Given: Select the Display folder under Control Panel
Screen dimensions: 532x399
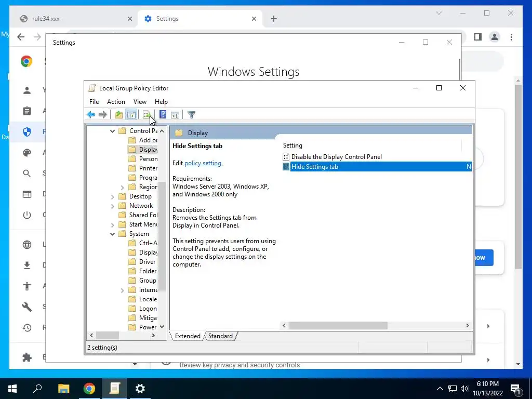Looking at the screenshot, I should point(143,150).
